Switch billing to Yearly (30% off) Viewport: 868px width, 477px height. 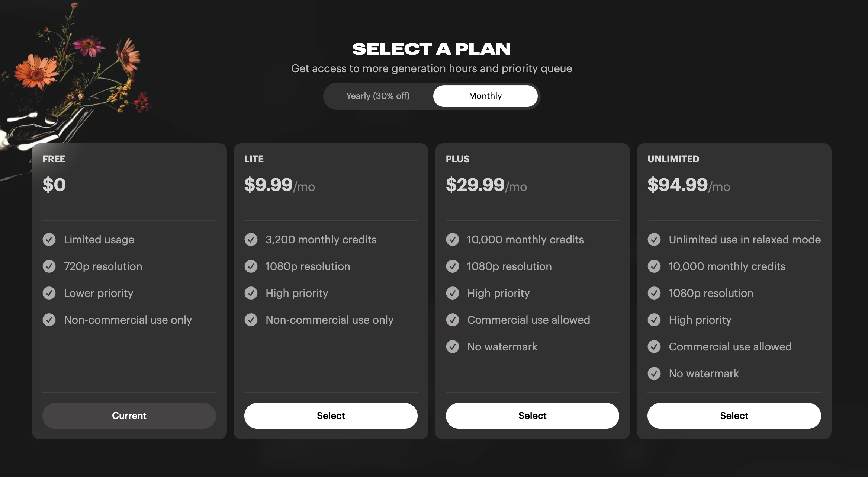tap(378, 96)
